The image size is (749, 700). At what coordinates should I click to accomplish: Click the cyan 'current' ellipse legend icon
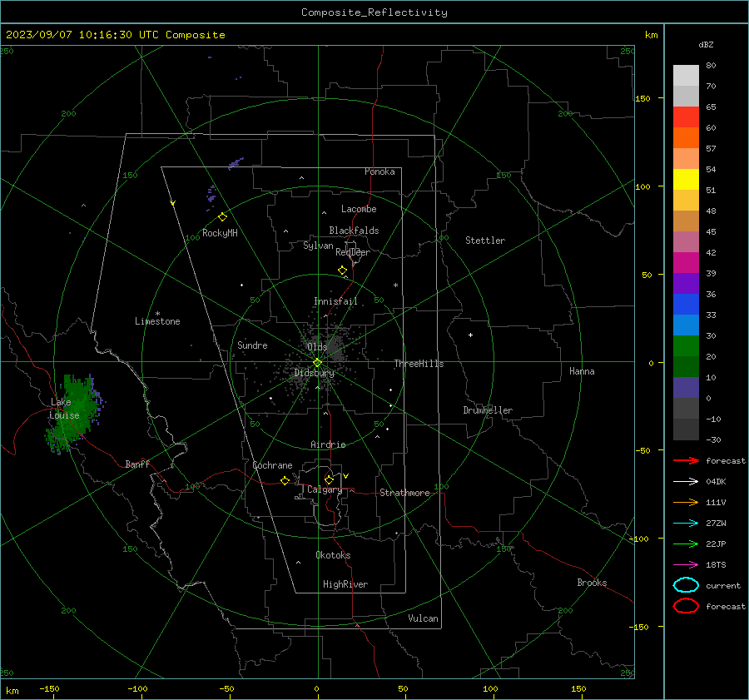pyautogui.click(x=686, y=585)
